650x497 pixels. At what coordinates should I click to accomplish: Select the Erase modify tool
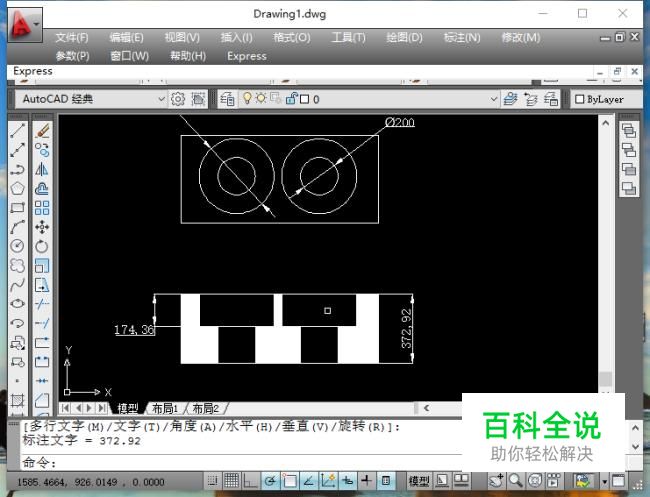[42, 131]
